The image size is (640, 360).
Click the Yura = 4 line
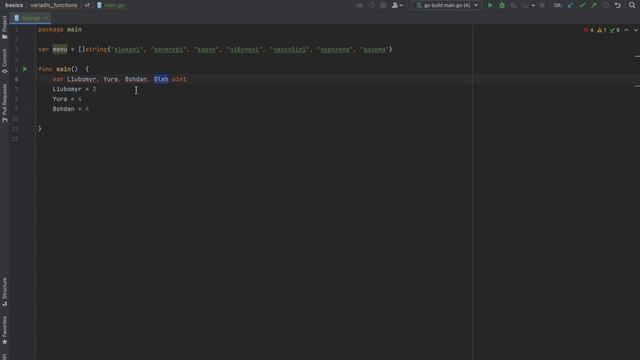click(x=67, y=99)
